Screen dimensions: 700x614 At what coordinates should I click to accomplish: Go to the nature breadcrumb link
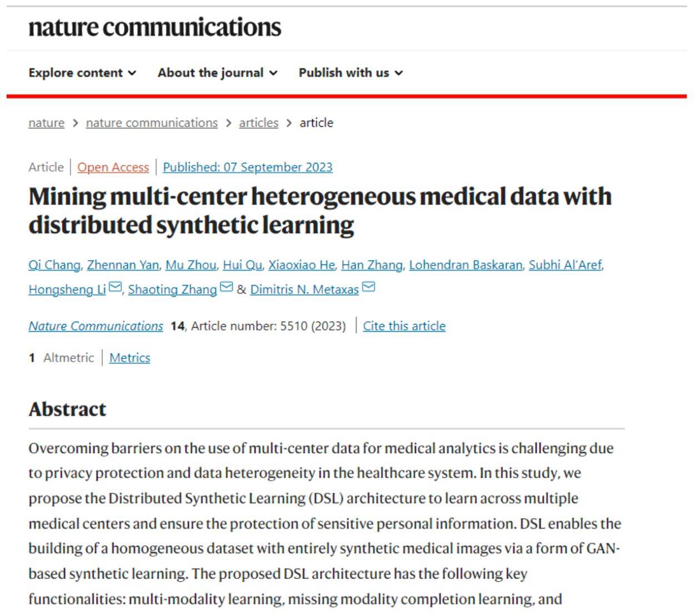coord(46,123)
